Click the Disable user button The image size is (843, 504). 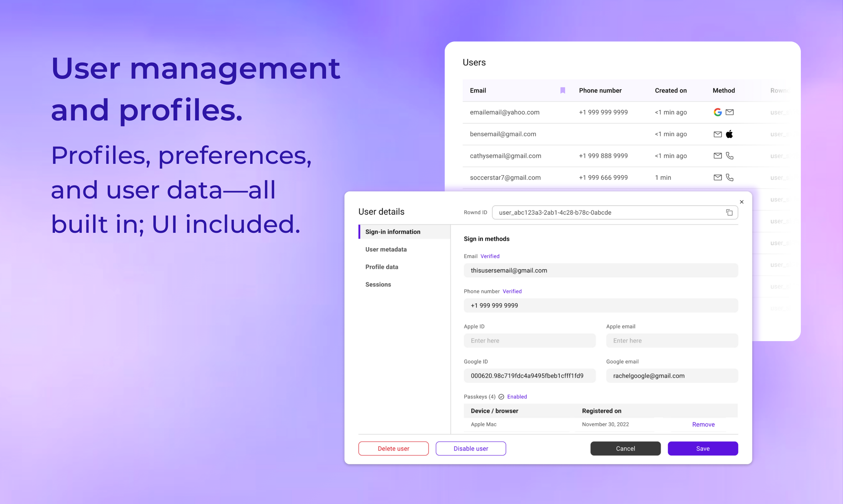471,448
